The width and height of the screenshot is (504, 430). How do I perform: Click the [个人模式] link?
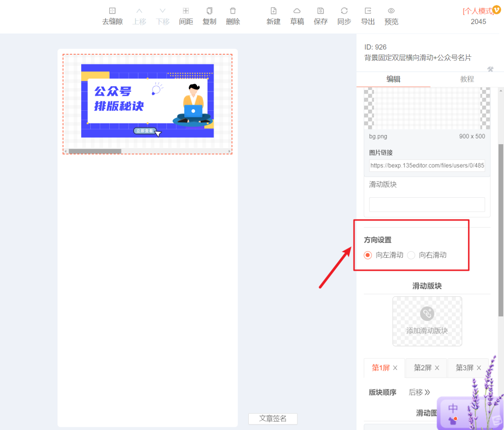click(x=478, y=11)
